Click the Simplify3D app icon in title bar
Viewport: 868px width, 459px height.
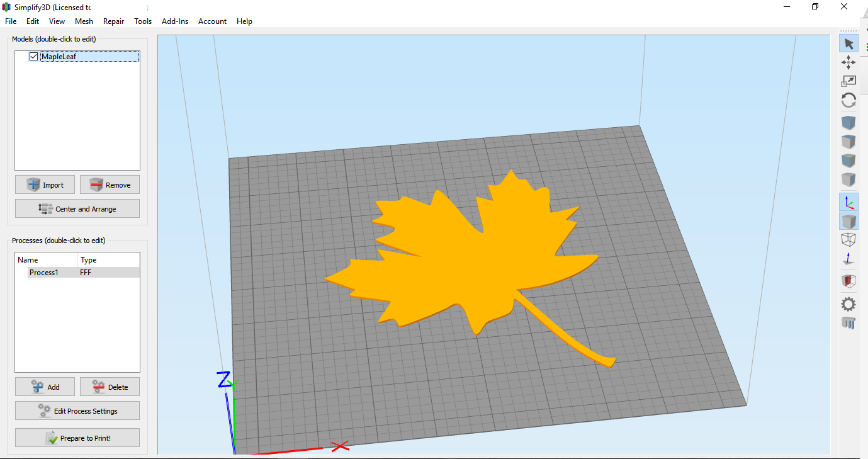coord(7,7)
